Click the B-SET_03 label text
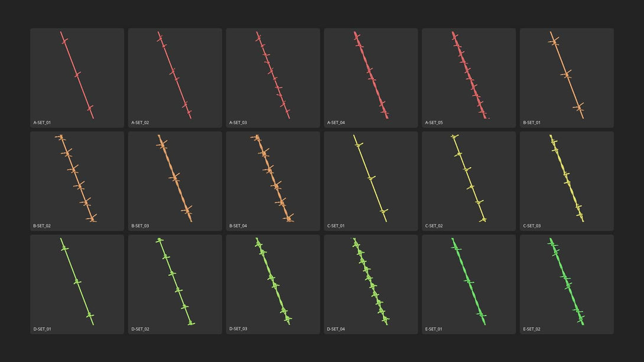644x362 pixels. click(x=140, y=226)
